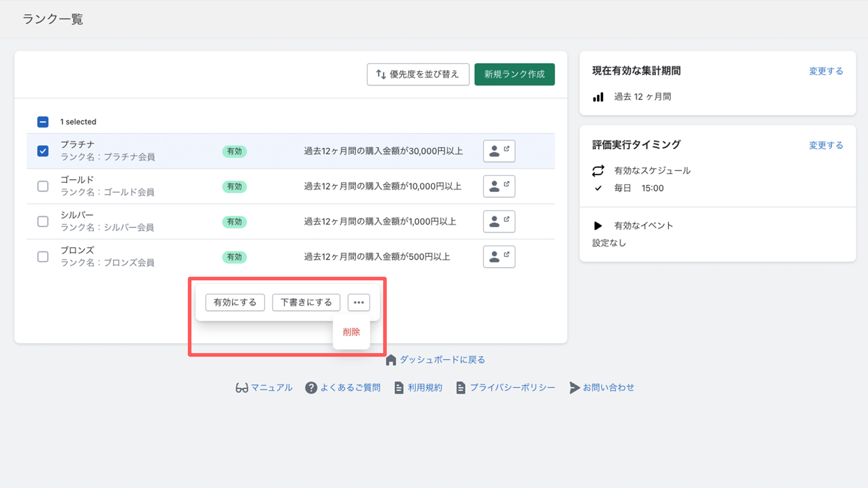Click the 有効 badge in ゴールド row
This screenshot has height=488, width=868.
pos(234,187)
